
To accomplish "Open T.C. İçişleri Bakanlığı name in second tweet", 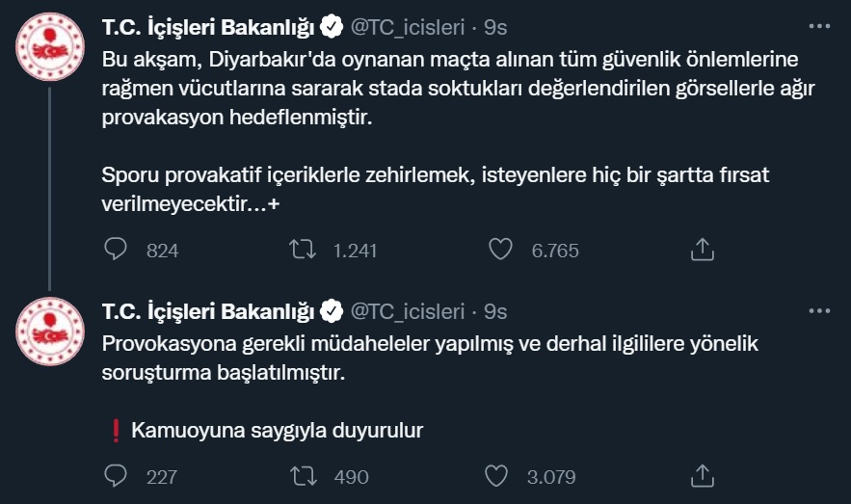I will pyautogui.click(x=208, y=311).
